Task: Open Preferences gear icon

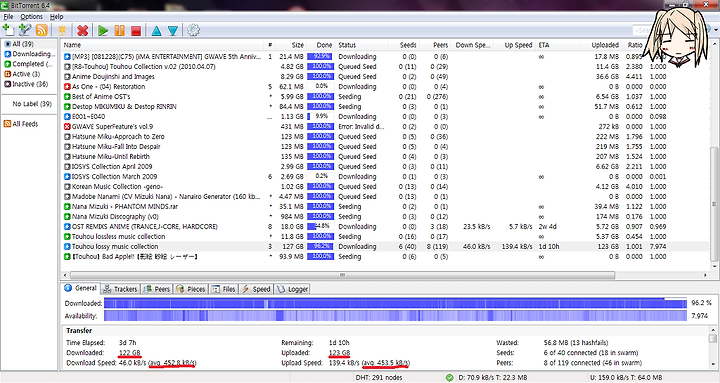Action: [193, 30]
